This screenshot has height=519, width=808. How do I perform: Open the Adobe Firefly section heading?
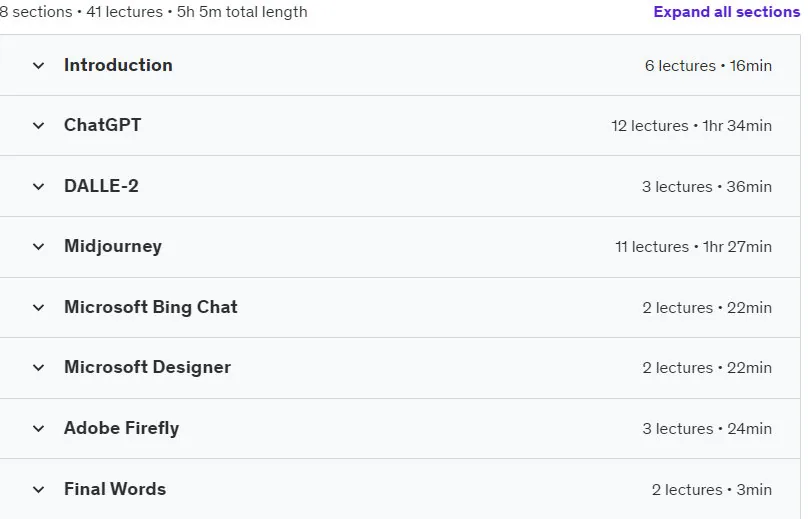pyautogui.click(x=122, y=428)
